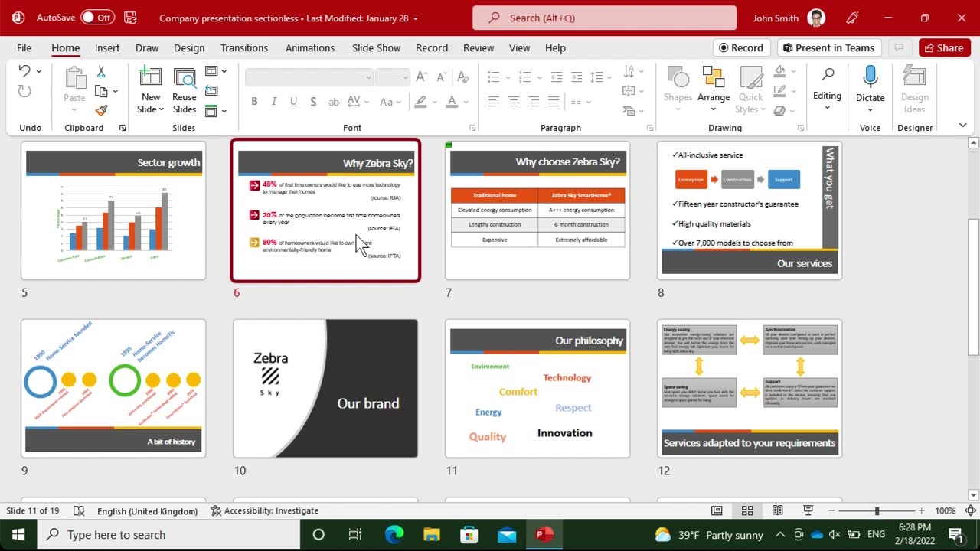Open Microsoft Edge from taskbar
This screenshot has height=551, width=980.
pyautogui.click(x=394, y=534)
